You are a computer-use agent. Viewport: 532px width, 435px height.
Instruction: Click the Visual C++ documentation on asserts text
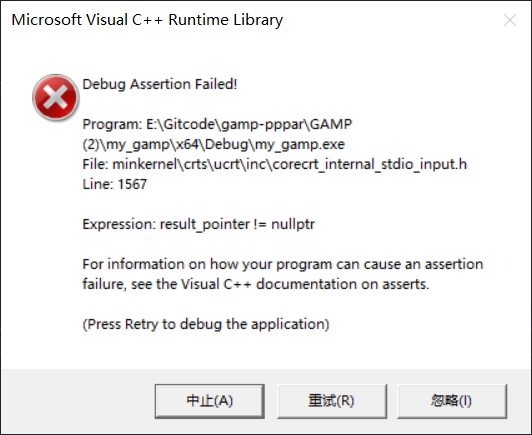pos(305,284)
